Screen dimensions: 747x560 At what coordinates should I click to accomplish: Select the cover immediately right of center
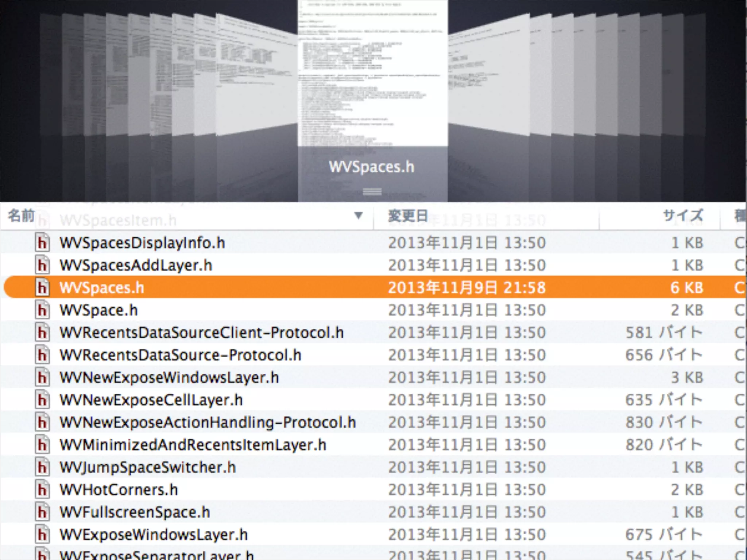pos(489,77)
